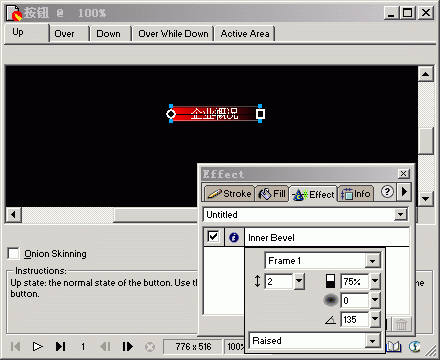Click the Inner Bevel info icon
The height and width of the screenshot is (360, 440).
[234, 237]
